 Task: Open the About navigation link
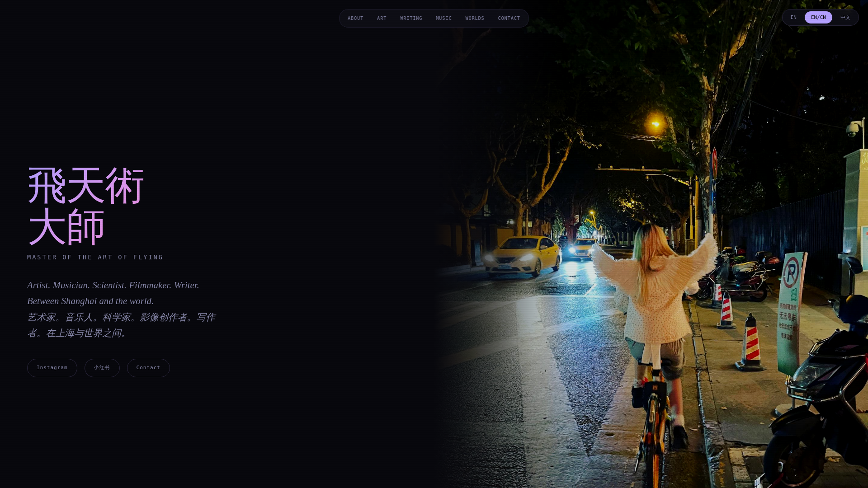pos(355,19)
